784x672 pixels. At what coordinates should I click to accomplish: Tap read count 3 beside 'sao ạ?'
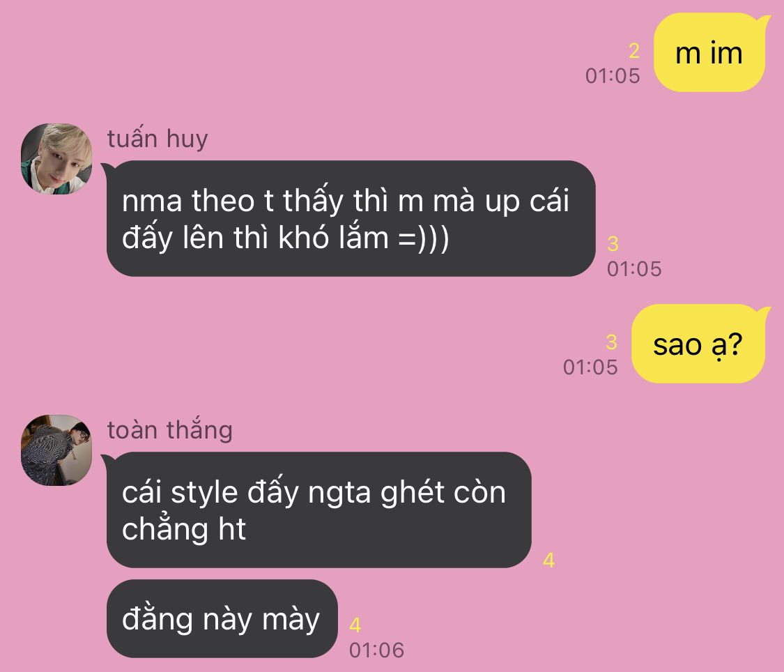tap(611, 342)
